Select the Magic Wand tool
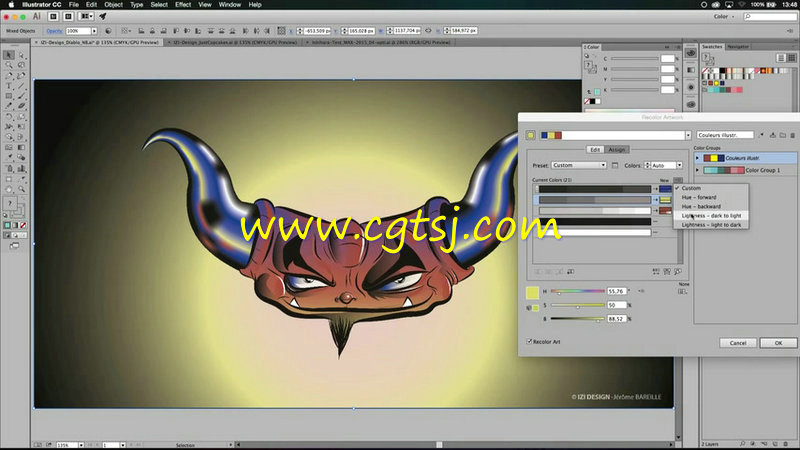The width and height of the screenshot is (800, 450). point(9,65)
